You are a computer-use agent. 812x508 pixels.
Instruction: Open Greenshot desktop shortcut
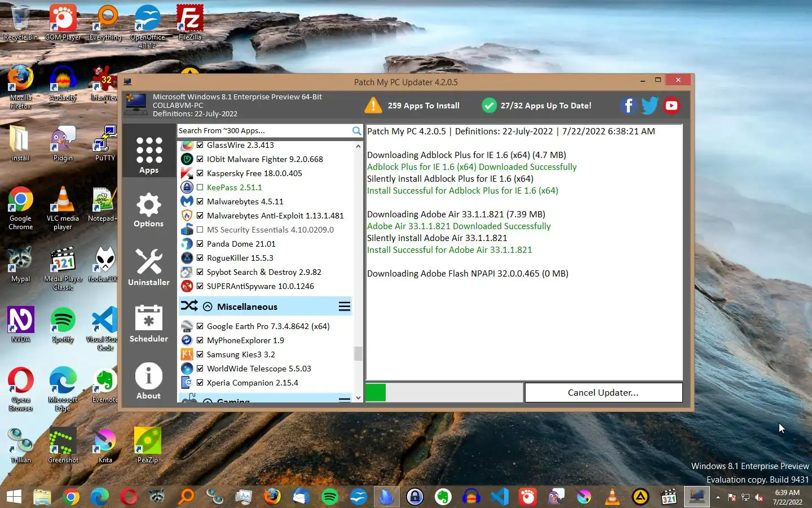(x=63, y=445)
